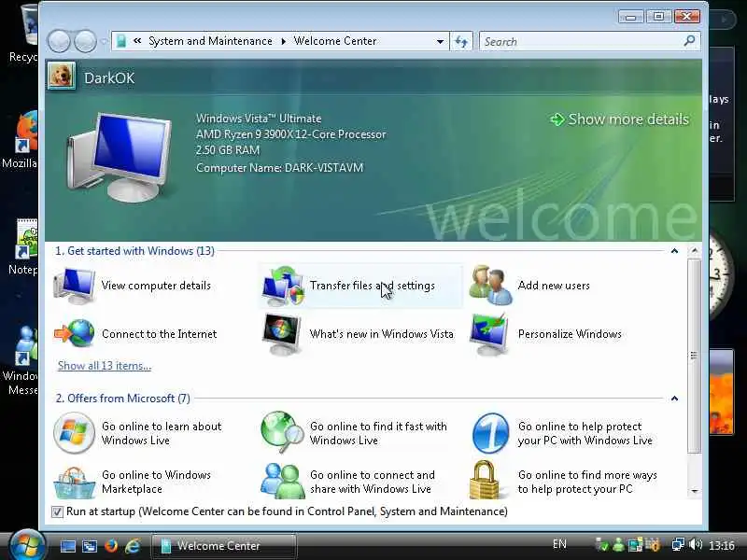Screen dimensions: 747x560
Task: Click the scrollbar down arrow in the list
Action: 694,491
